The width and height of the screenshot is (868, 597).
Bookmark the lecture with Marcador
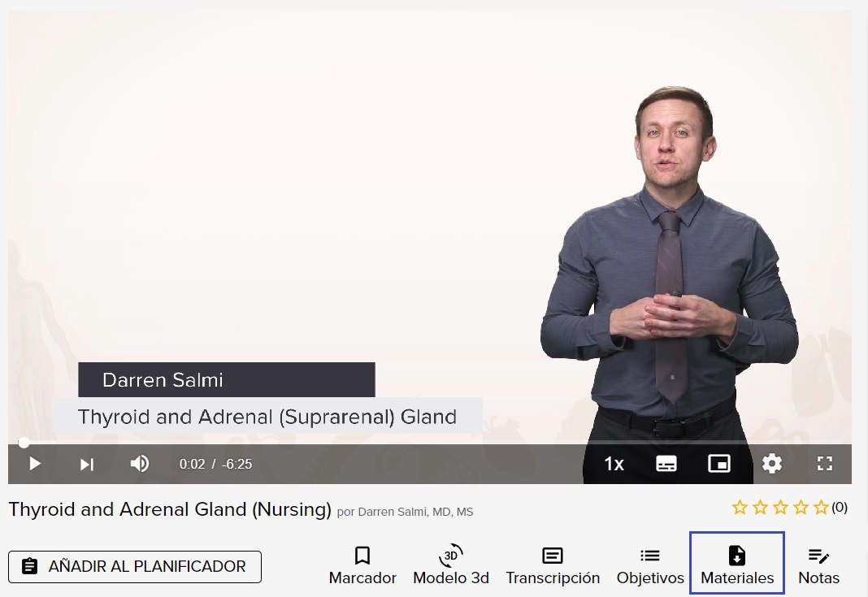coord(362,565)
